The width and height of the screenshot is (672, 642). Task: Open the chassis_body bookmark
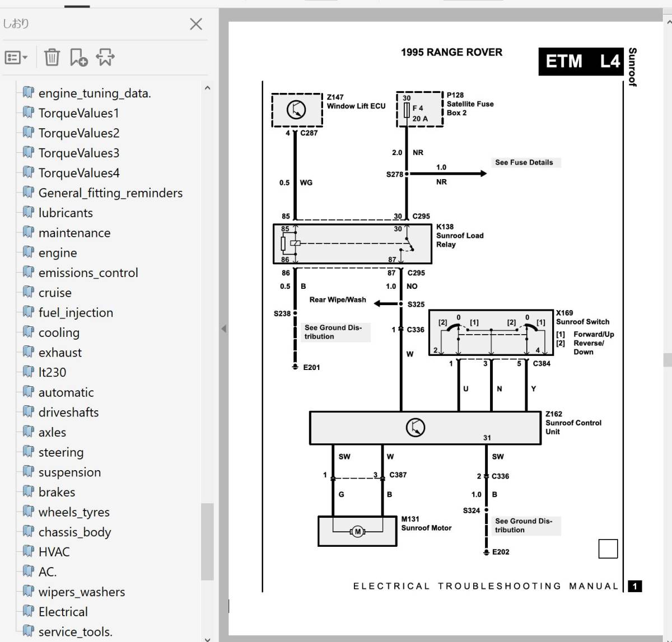(x=74, y=532)
